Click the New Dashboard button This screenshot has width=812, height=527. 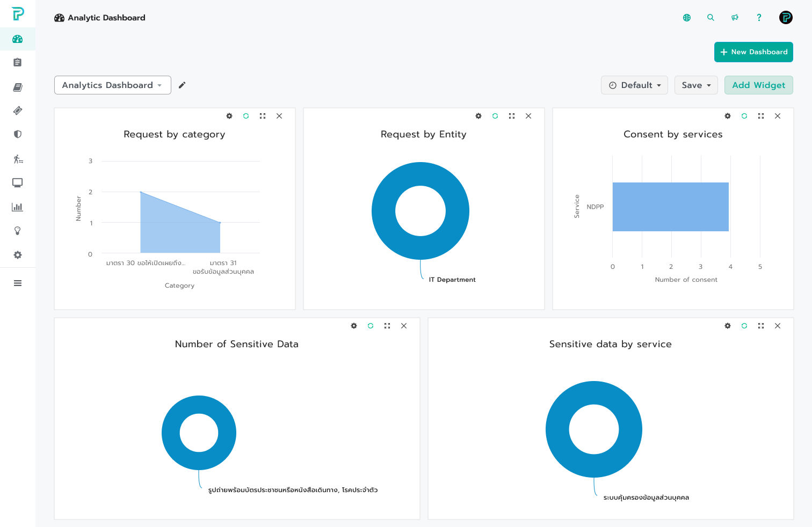(753, 52)
